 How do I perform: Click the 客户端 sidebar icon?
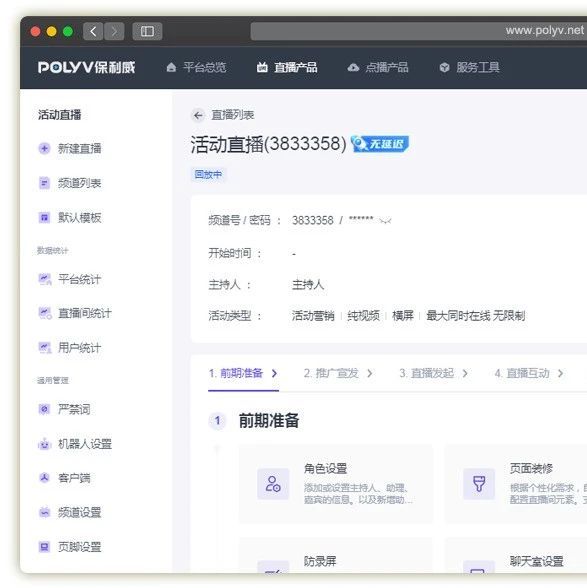click(x=44, y=478)
